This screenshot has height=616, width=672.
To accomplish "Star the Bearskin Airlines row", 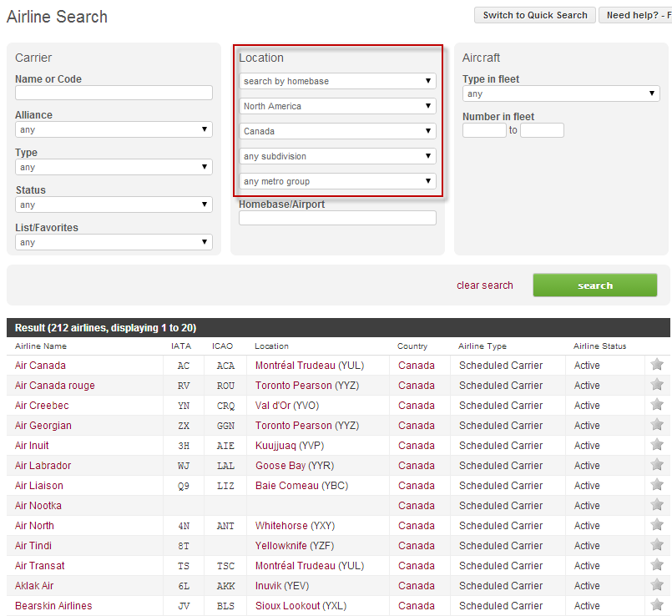I will click(x=657, y=605).
